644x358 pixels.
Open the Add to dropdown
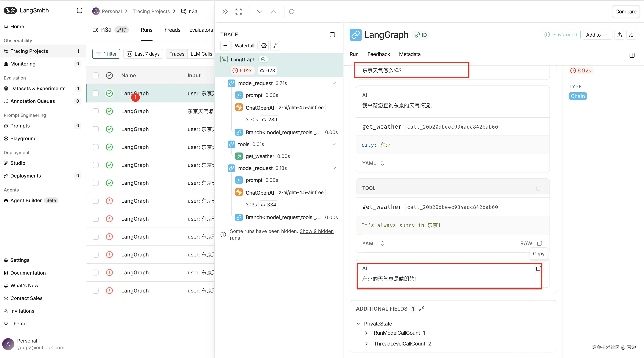click(x=597, y=35)
